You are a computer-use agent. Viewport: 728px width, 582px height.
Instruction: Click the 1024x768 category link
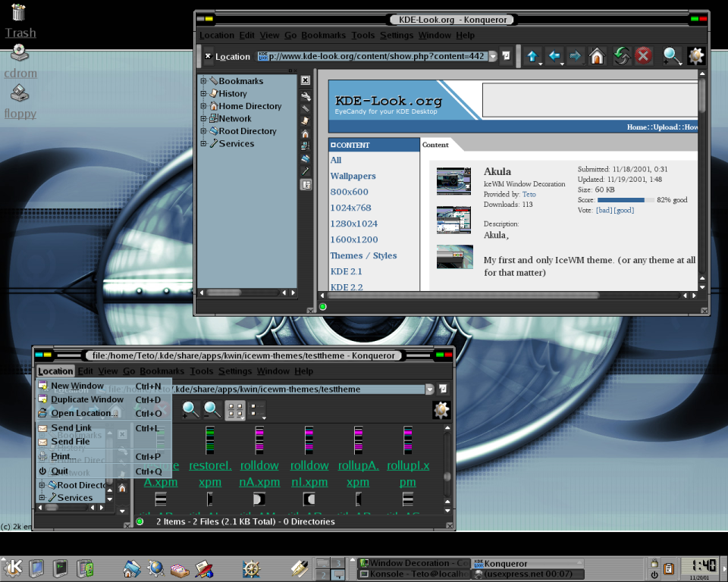(x=350, y=208)
